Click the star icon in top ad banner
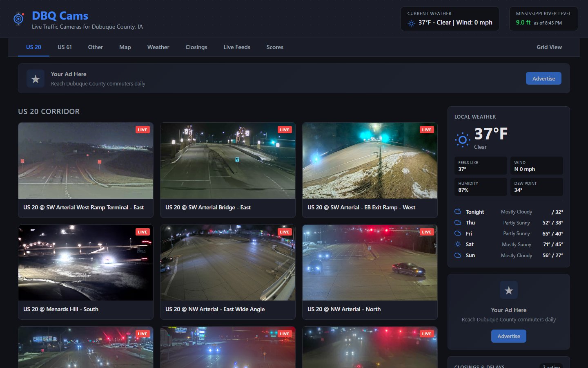Screen dimensions: 588x368 [x=36, y=79]
